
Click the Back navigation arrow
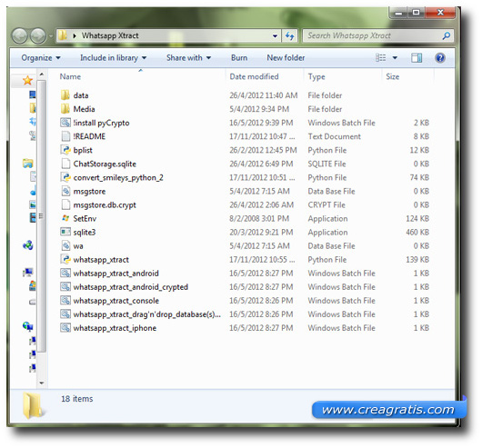pyautogui.click(x=19, y=36)
